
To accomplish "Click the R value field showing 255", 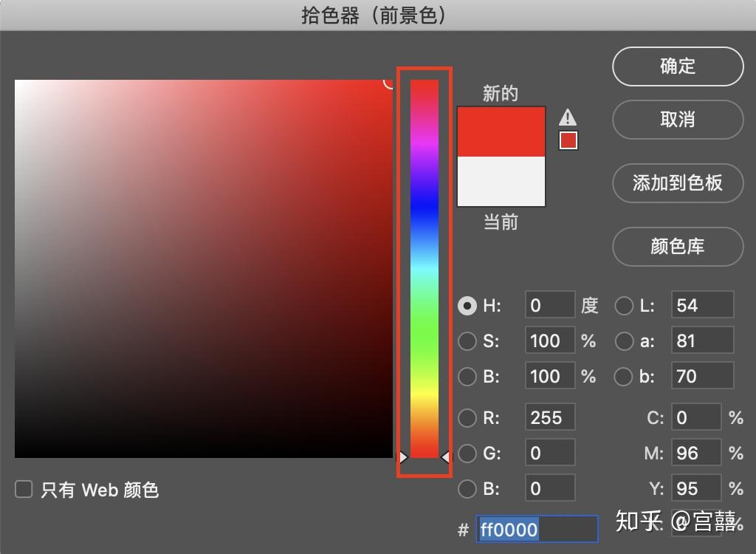I will pos(549,417).
